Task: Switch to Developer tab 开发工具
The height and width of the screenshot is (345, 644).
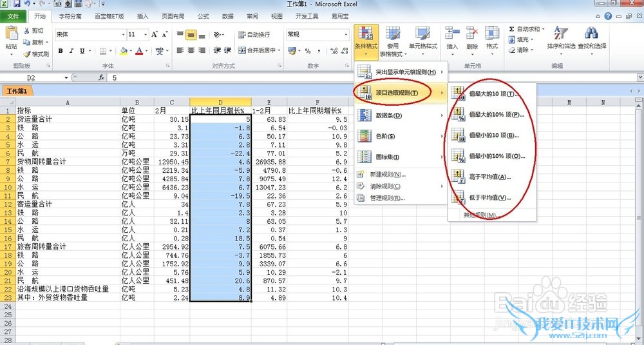Action: (307, 17)
